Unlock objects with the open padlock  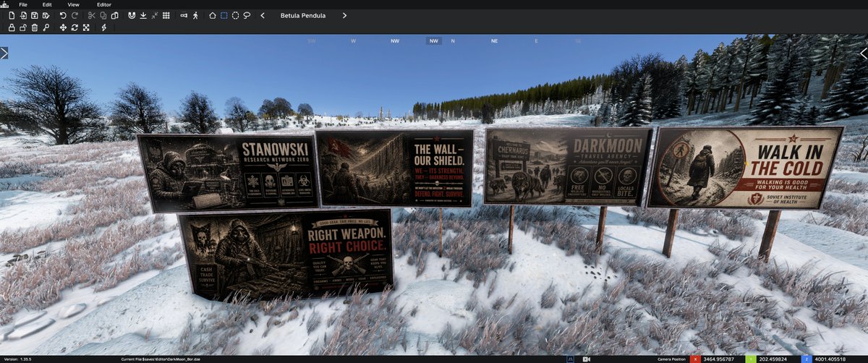pyautogui.click(x=23, y=27)
